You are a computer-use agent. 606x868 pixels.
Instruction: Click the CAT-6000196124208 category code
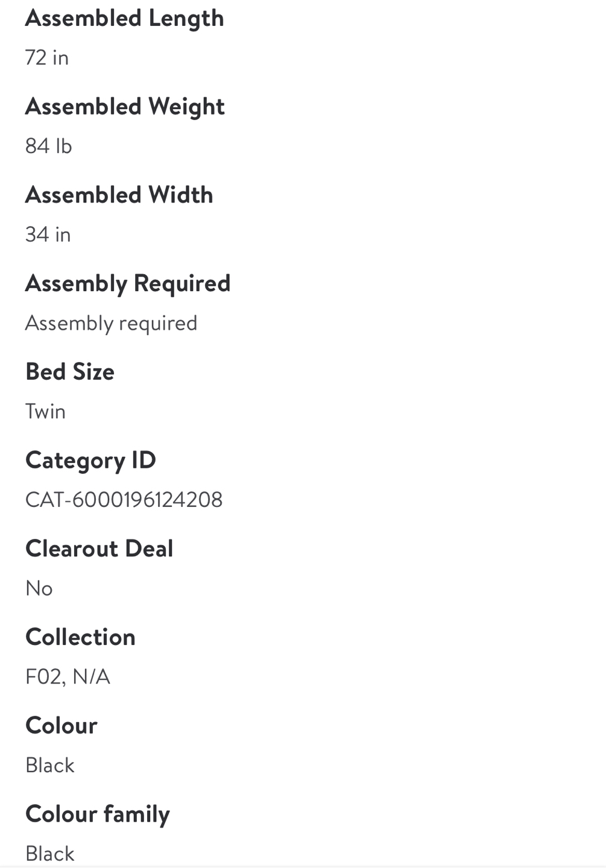point(124,500)
